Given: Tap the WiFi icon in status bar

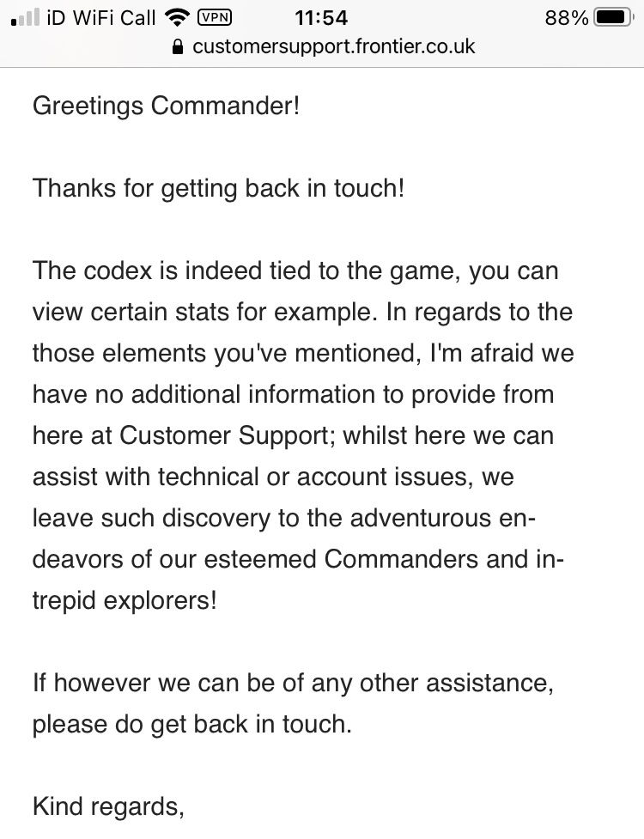Looking at the screenshot, I should [x=178, y=18].
